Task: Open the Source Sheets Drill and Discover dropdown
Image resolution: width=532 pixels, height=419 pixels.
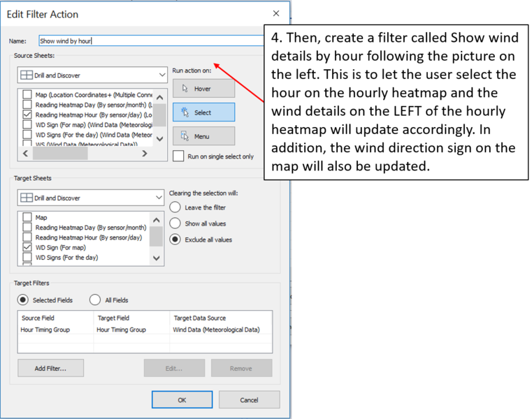Action: coord(92,75)
